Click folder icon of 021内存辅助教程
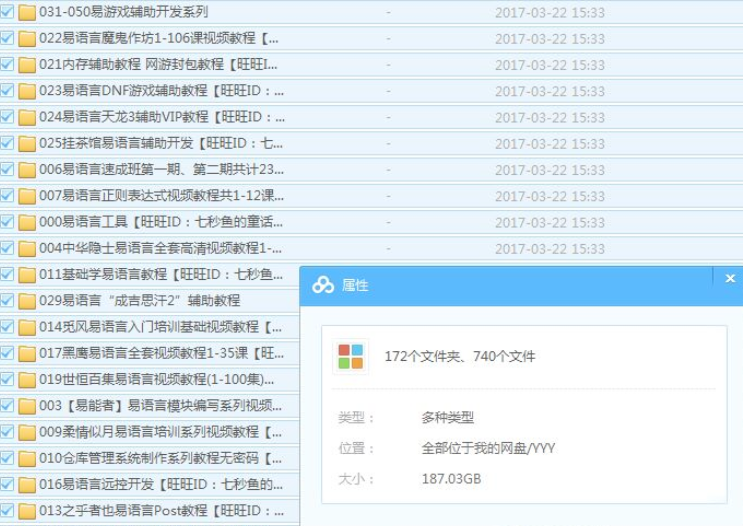743x526 pixels. pos(27,65)
